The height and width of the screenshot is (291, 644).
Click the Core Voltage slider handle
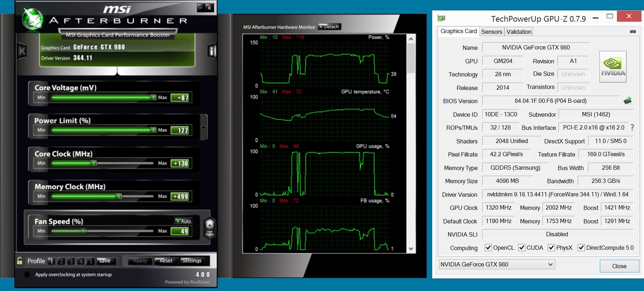[153, 97]
